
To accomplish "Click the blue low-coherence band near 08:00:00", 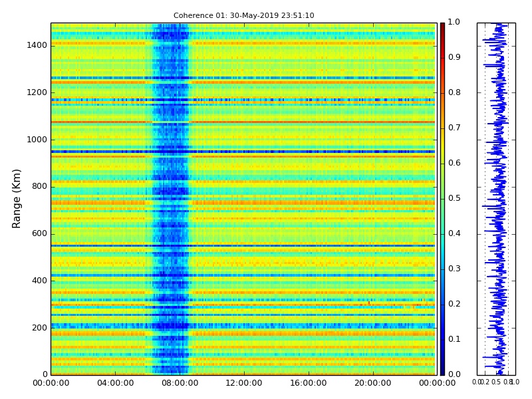I will 171,199.
